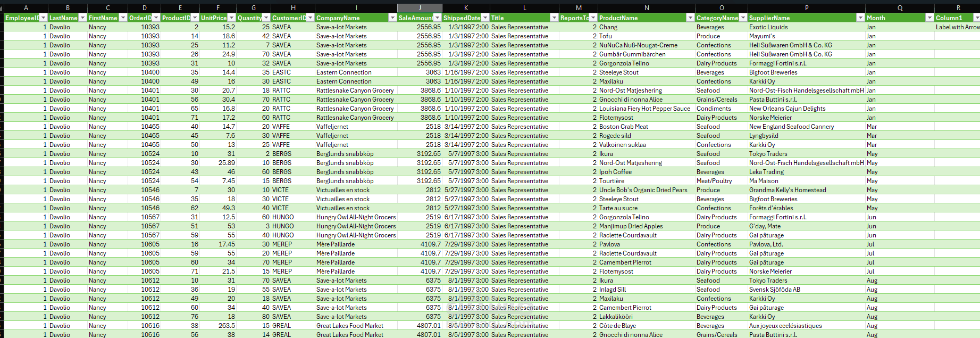Viewport: 980px width, 338px height.
Task: Select column N header
Action: pyautogui.click(x=646, y=8)
